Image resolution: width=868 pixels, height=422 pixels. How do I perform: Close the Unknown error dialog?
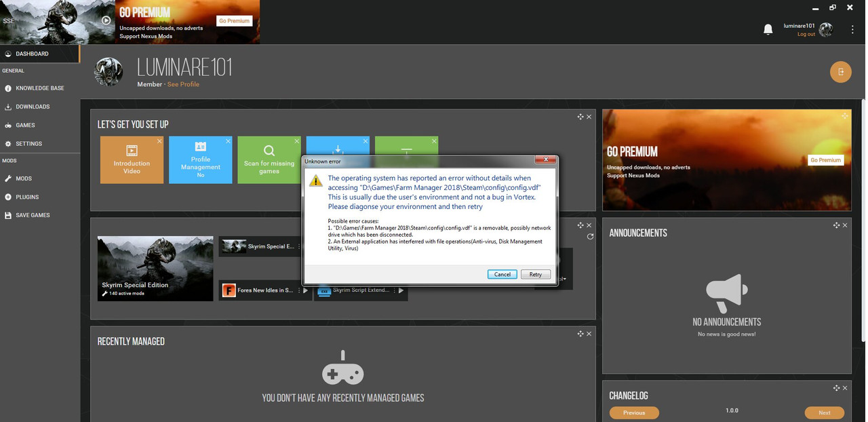(x=545, y=161)
